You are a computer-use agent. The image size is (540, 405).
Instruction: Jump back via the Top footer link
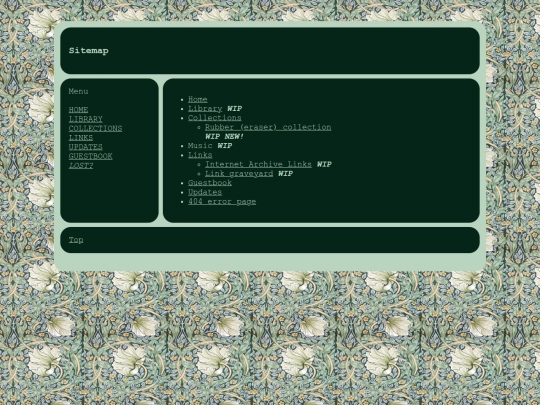coord(76,240)
